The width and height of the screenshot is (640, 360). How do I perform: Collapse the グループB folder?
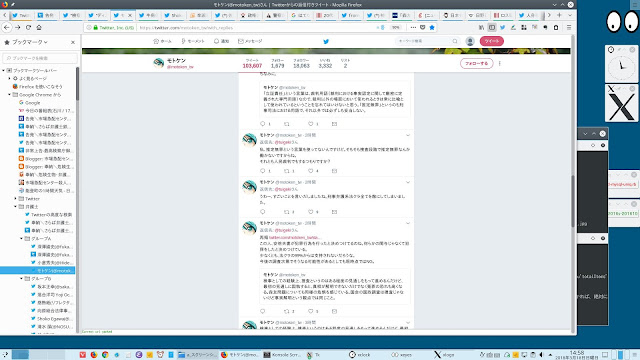click(22, 278)
